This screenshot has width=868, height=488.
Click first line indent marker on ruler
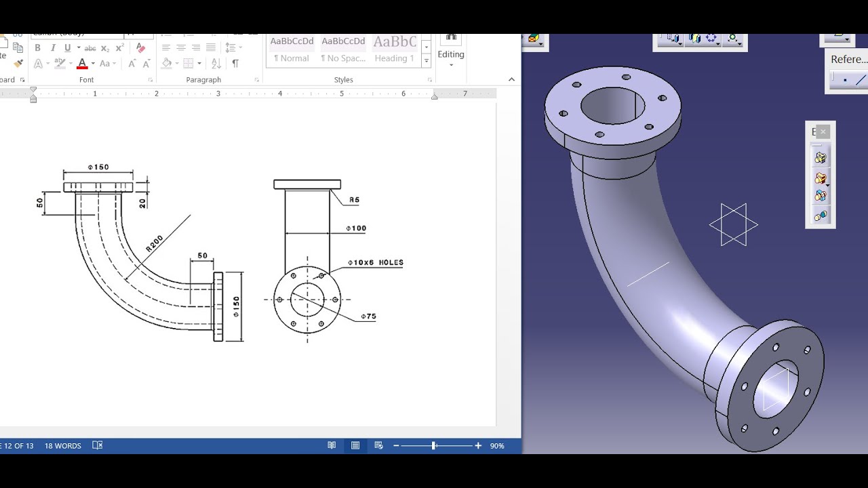[x=33, y=90]
